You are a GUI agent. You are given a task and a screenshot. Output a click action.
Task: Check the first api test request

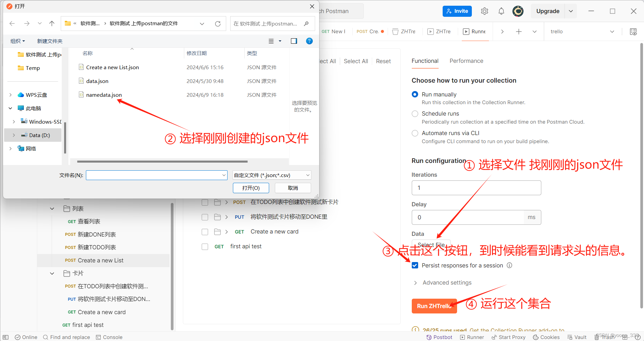tap(205, 247)
